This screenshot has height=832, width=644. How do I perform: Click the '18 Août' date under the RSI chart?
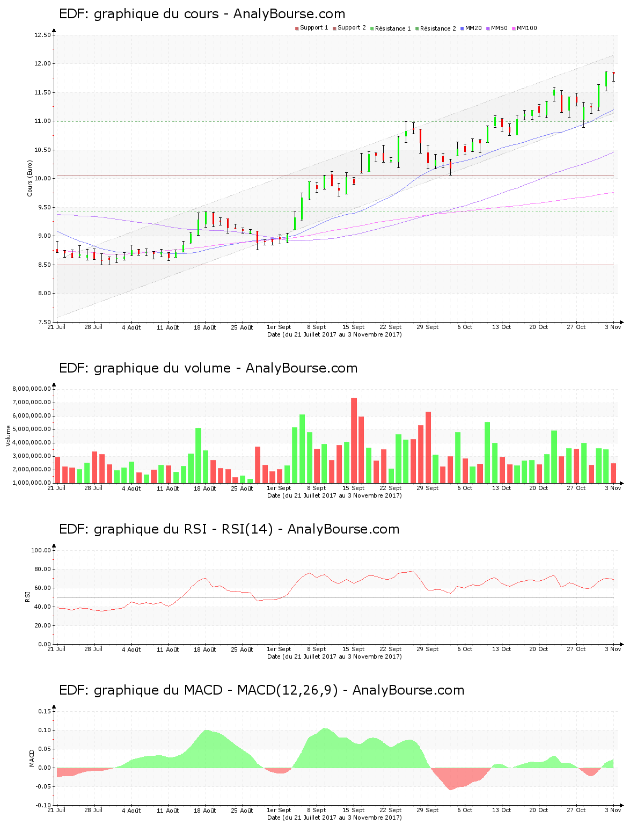205,649
